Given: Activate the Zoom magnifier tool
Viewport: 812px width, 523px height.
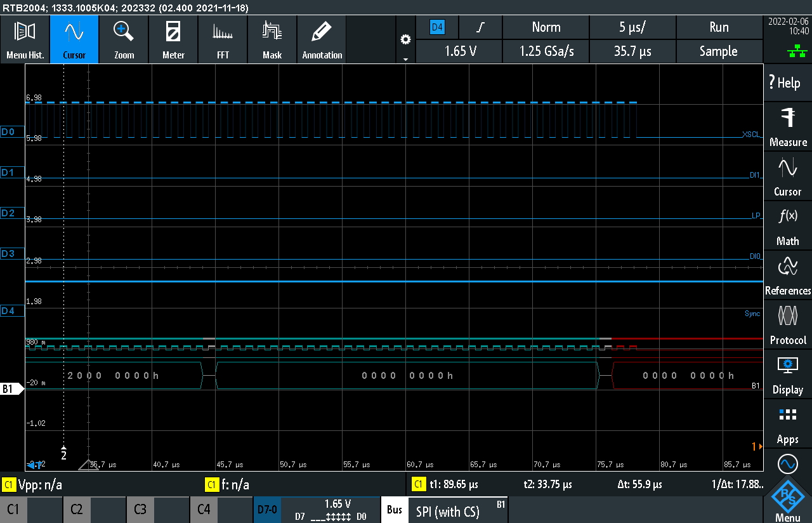Looking at the screenshot, I should pyautogui.click(x=124, y=39).
